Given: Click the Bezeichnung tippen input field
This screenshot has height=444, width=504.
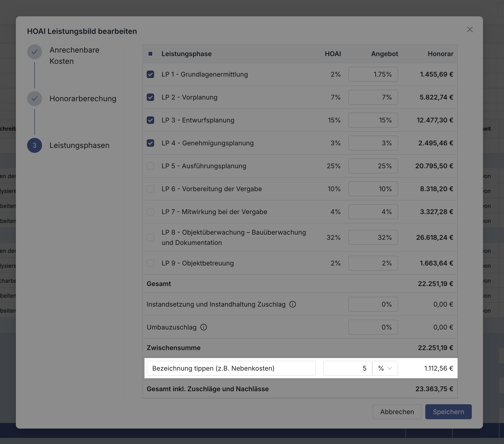Looking at the screenshot, I should (x=231, y=368).
